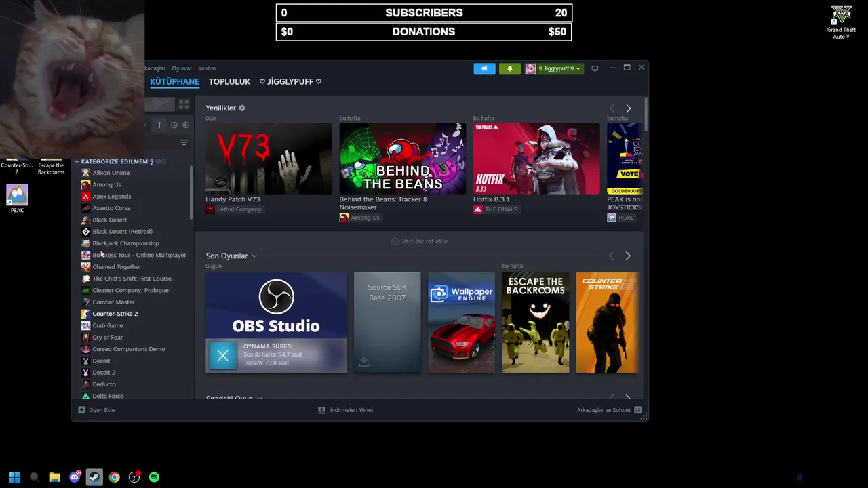Open Arkadaşlar ve Sohbet friends chat
Viewport: 868px width, 488px height.
tap(609, 410)
